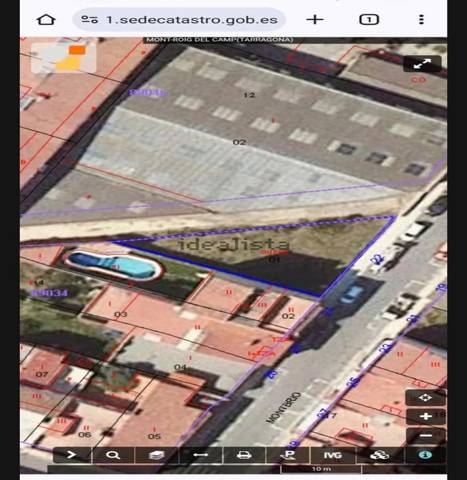Image resolution: width=467 pixels, height=480 pixels.
Task: Click parcel label 12 on large roof
Action: pos(249,95)
